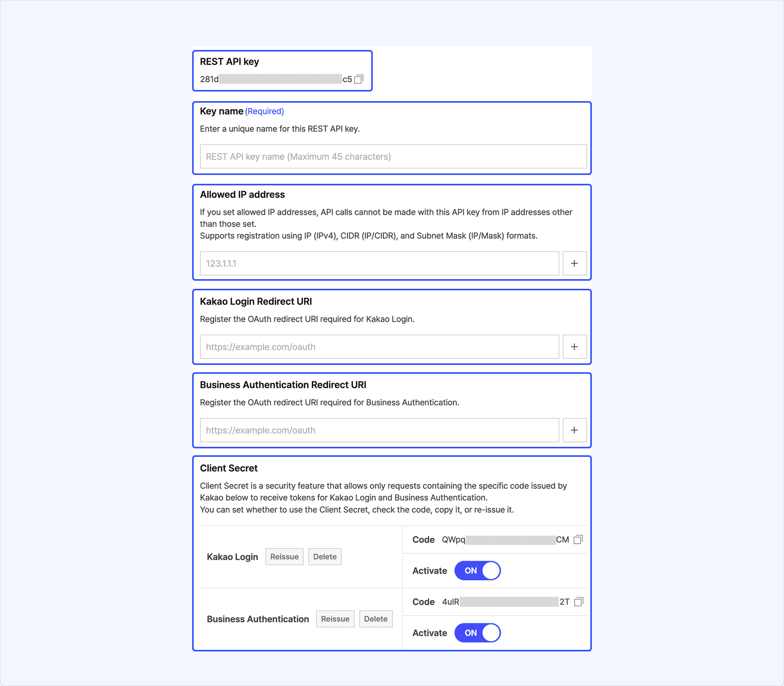The image size is (784, 686).
Task: Focus the REST API key name field
Action: 393,157
